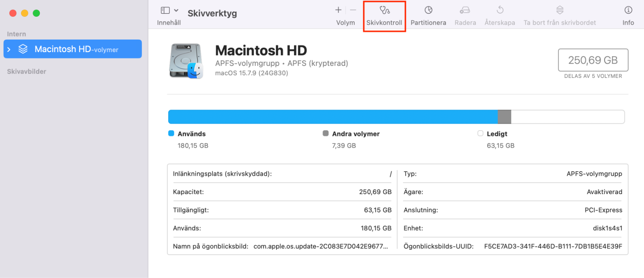Toggle the sidebar Innehåll view icon

tap(165, 10)
